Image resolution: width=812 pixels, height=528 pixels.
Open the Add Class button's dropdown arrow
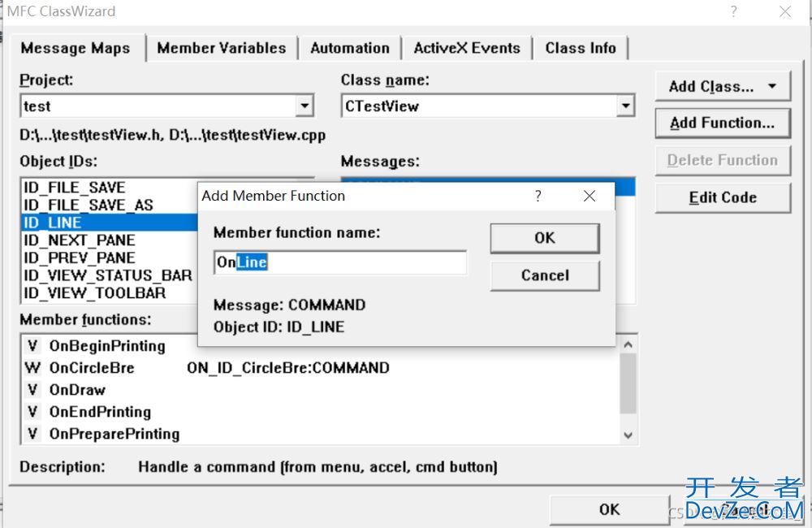pyautogui.click(x=772, y=86)
